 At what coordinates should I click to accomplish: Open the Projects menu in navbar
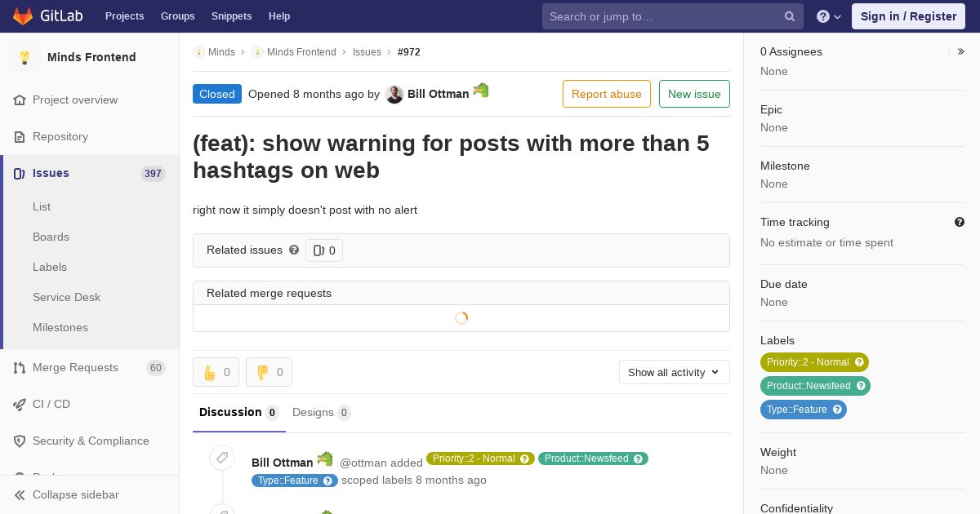click(124, 16)
